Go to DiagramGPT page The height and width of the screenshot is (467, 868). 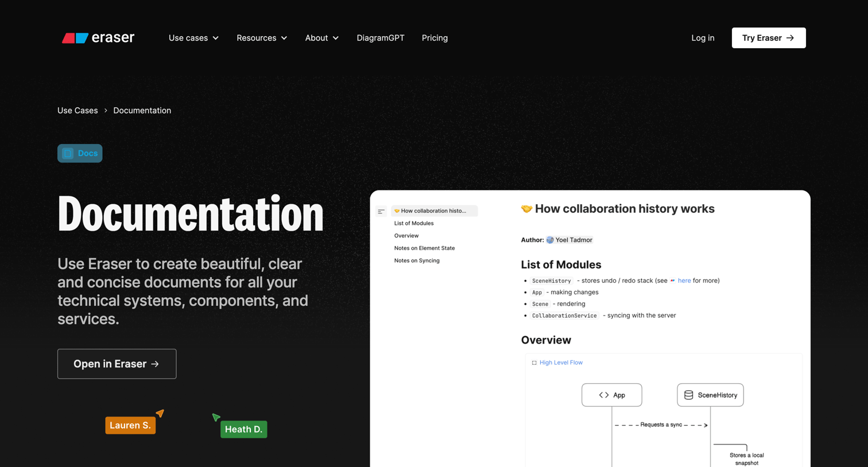click(x=381, y=38)
